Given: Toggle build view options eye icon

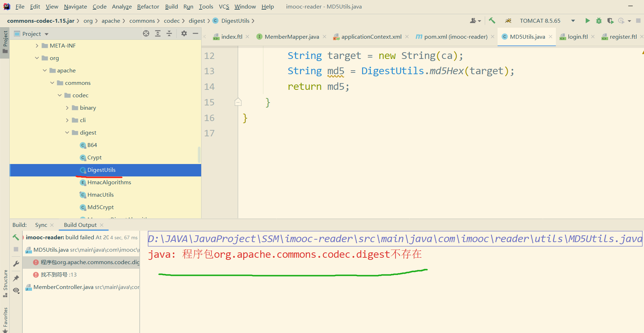Looking at the screenshot, I should 16,290.
